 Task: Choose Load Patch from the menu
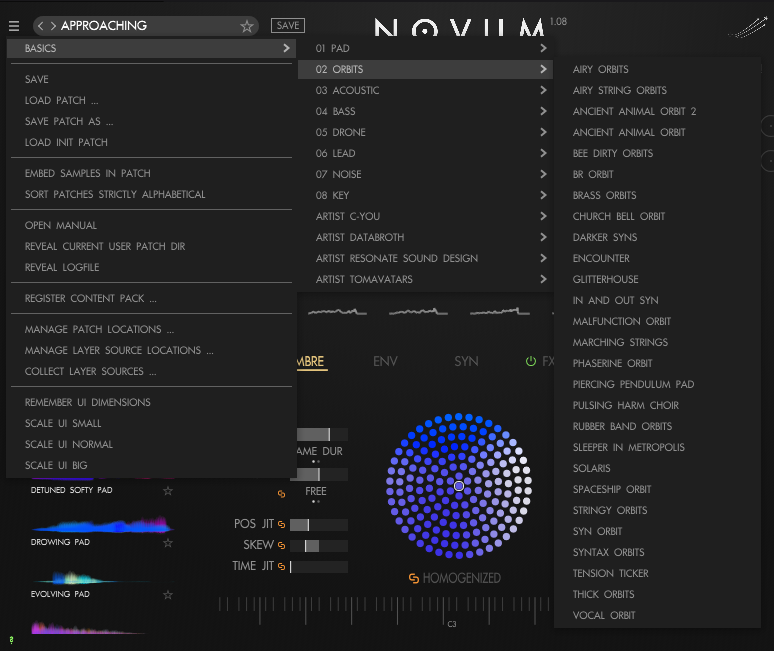(151, 100)
